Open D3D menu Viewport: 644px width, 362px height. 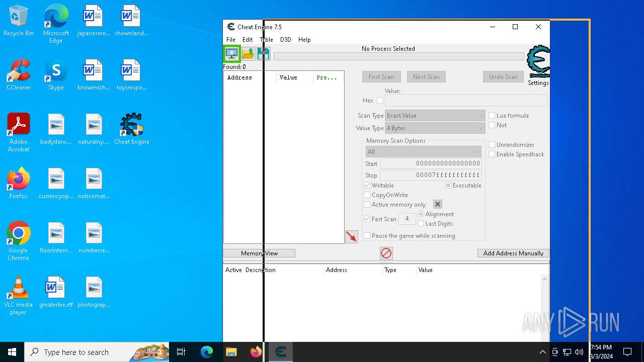pyautogui.click(x=286, y=40)
